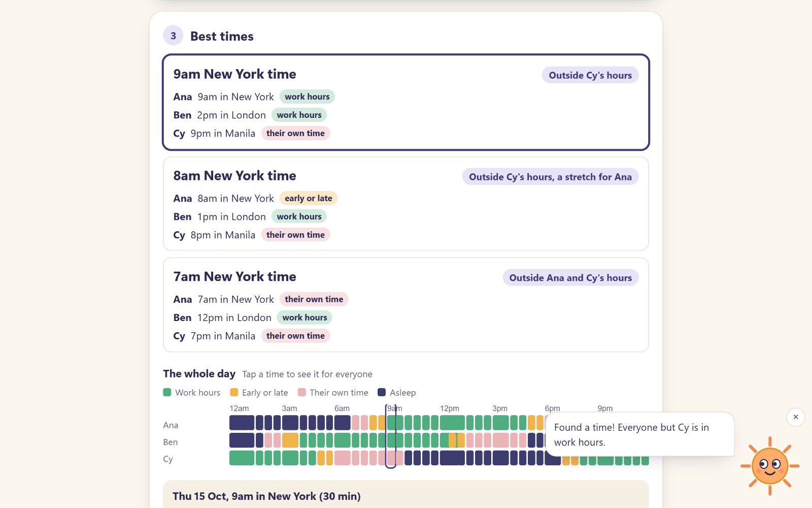Click the green Work hours legend swatch
This screenshot has height=508, width=812.
click(x=167, y=392)
